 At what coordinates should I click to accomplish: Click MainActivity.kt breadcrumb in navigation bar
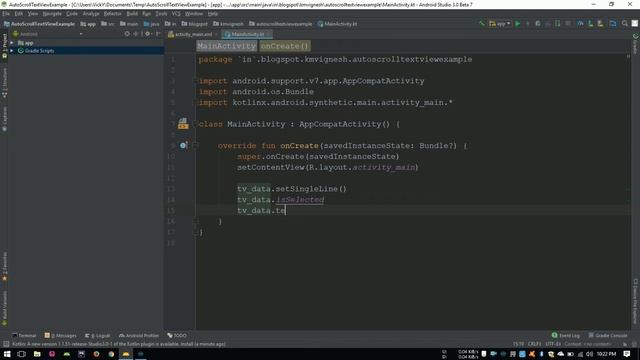[337, 24]
